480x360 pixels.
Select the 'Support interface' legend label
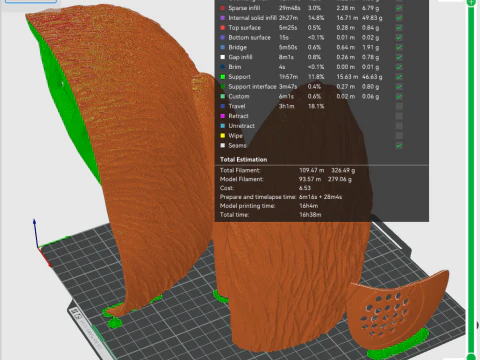coord(252,87)
